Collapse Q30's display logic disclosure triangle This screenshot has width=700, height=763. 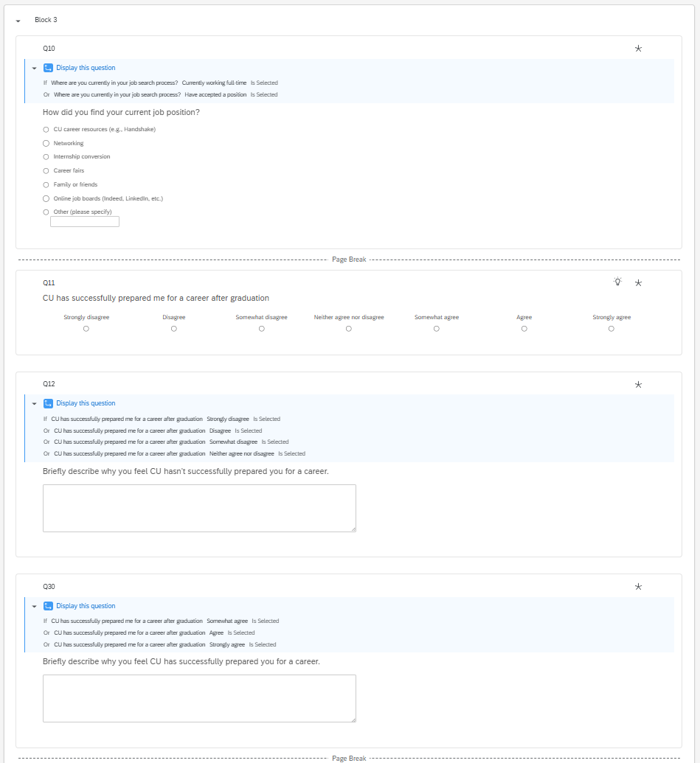(32, 605)
